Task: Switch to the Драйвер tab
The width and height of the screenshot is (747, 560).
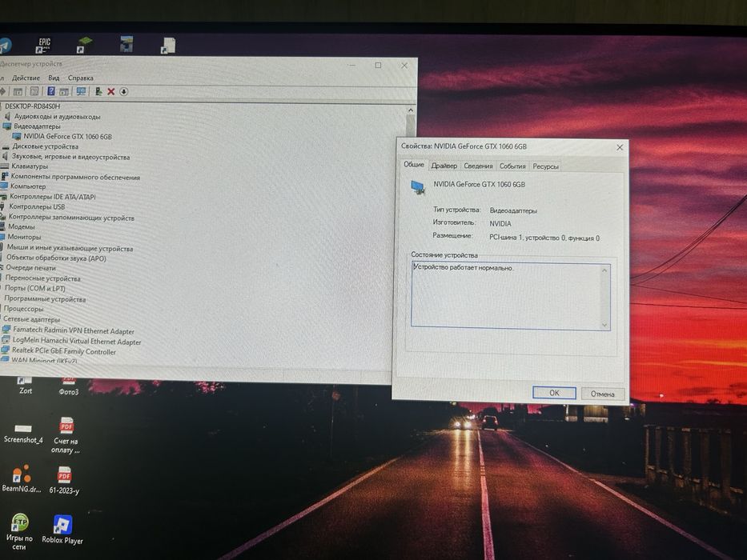Action: pyautogui.click(x=444, y=166)
